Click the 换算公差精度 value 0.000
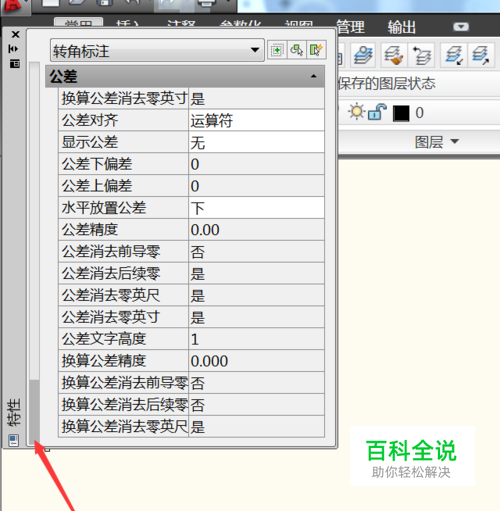Image resolution: width=500 pixels, height=511 pixels. [x=256, y=361]
